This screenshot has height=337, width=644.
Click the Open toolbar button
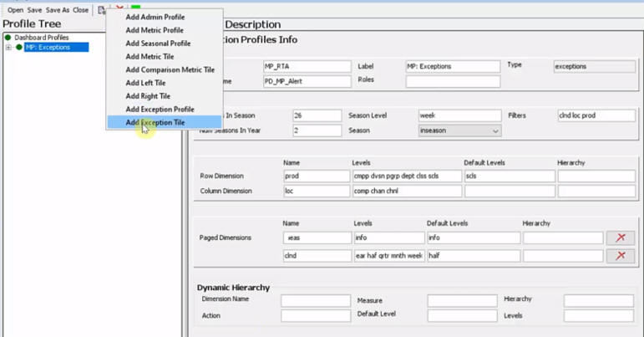pyautogui.click(x=15, y=10)
